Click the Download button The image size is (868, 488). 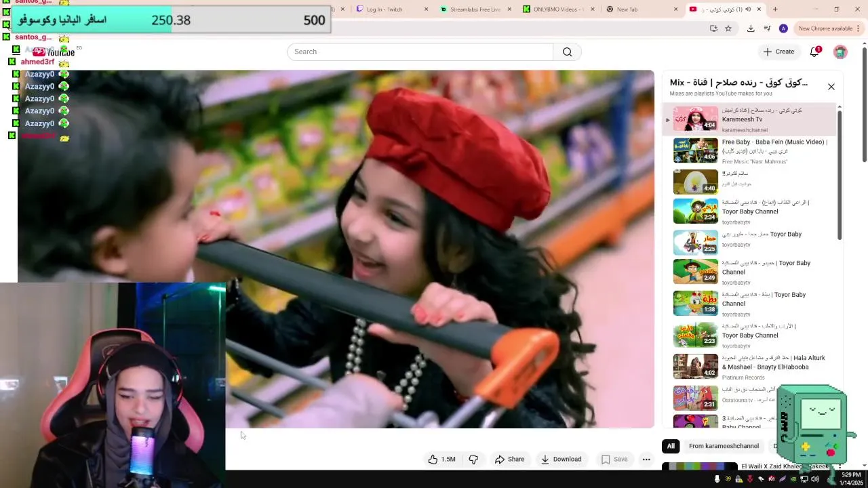point(561,460)
